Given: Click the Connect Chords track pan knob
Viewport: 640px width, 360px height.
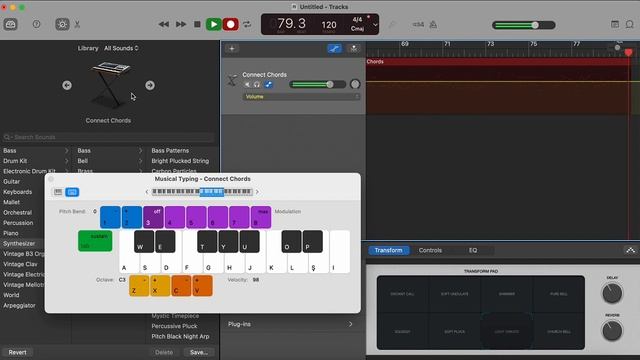Looking at the screenshot, I should click(x=355, y=84).
